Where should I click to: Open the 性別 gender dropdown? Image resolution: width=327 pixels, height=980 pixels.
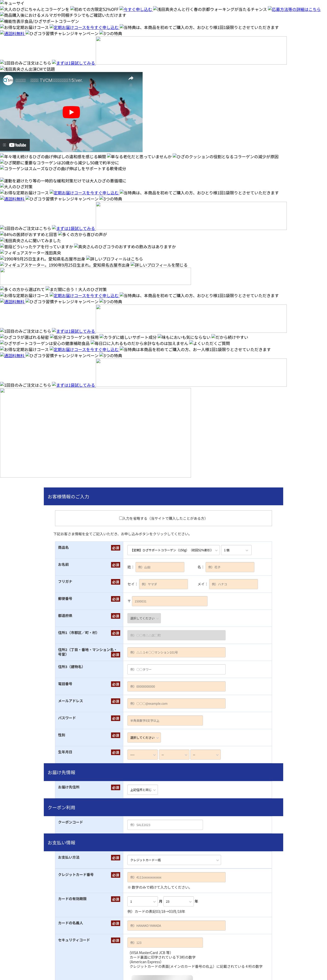tap(144, 737)
